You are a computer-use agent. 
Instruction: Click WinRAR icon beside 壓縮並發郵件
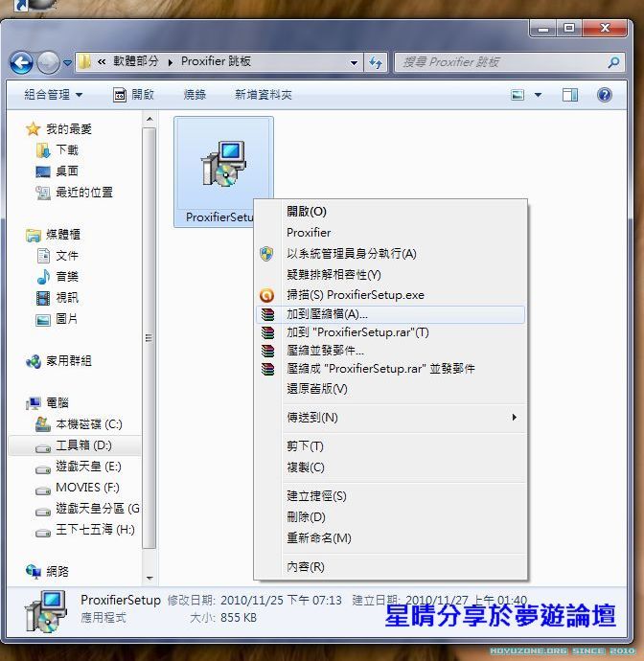[x=267, y=351]
